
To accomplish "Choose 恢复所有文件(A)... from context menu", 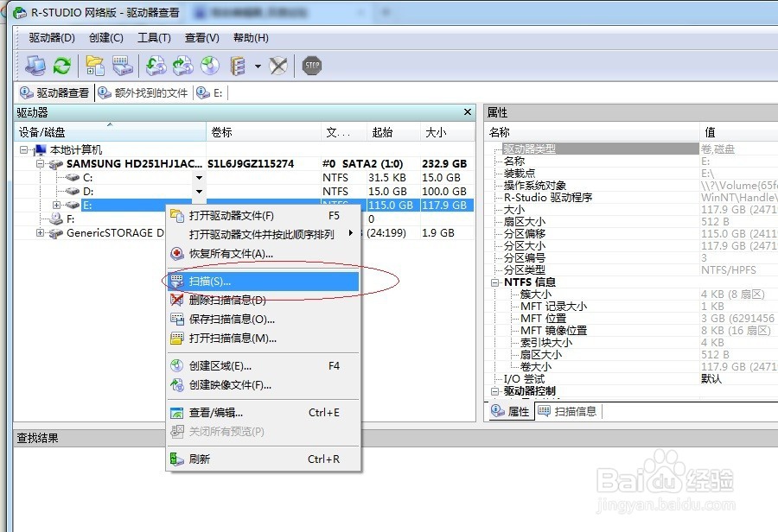I will coord(263,254).
